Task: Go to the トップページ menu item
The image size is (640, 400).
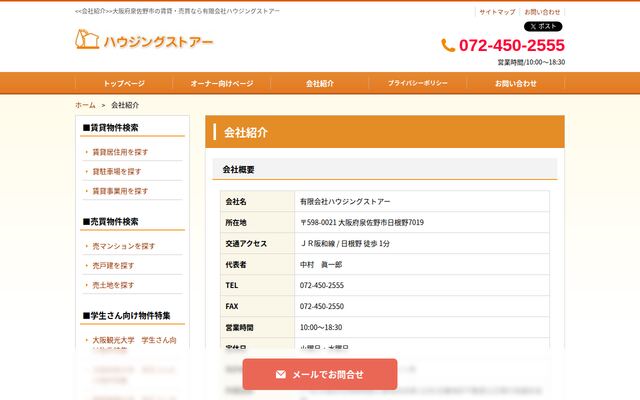Action: tap(124, 83)
